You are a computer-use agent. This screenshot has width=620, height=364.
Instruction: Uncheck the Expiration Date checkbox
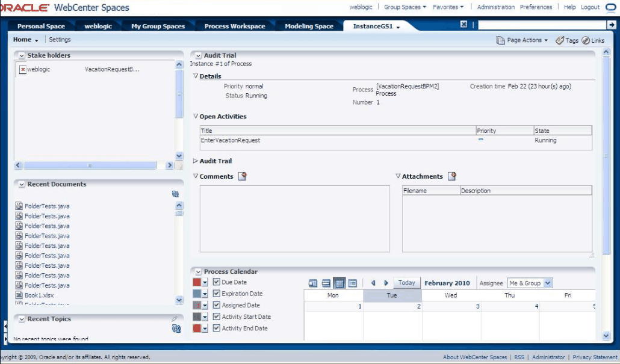pyautogui.click(x=216, y=293)
